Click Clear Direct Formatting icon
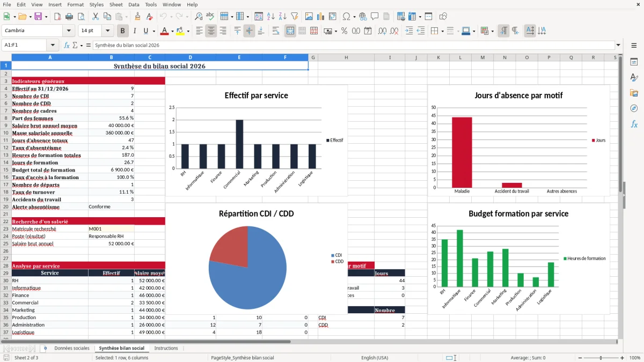 (x=149, y=17)
